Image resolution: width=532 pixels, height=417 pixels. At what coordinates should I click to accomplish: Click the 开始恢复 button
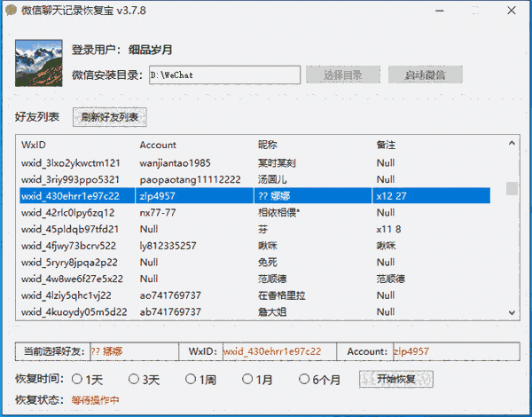pos(396,379)
